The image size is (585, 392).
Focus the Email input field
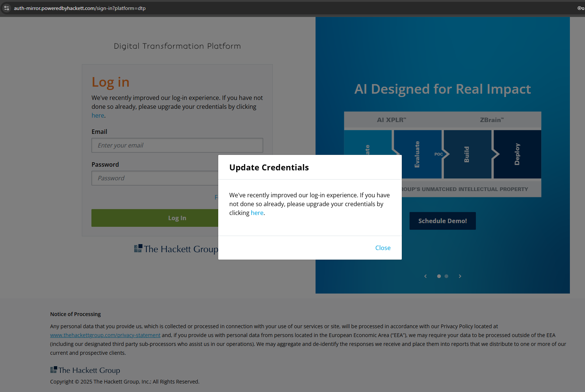(177, 145)
